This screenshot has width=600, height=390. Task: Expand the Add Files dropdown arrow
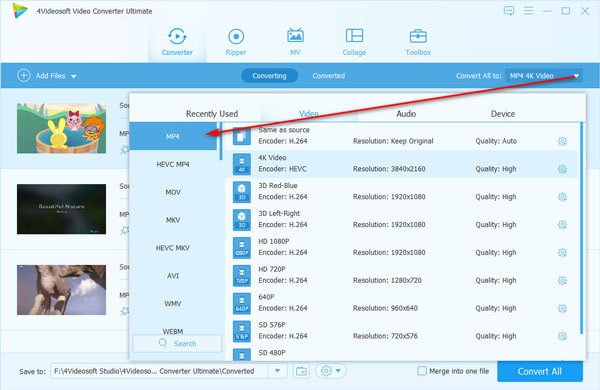tap(73, 76)
